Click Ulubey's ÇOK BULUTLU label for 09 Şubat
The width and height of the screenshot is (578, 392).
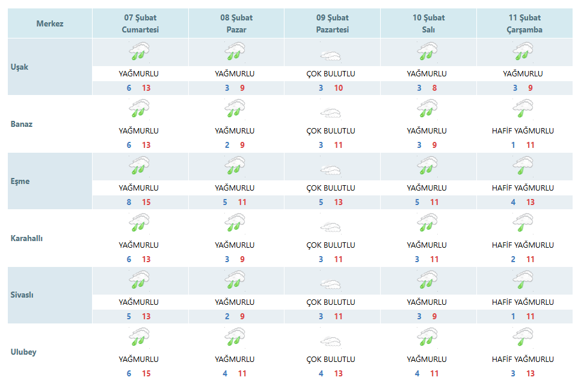[x=331, y=359]
